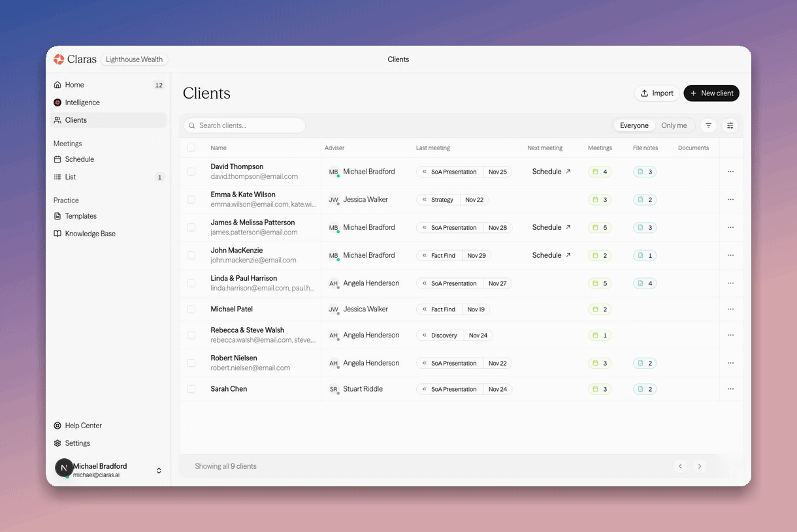Click the Claras logo icon

[x=59, y=59]
